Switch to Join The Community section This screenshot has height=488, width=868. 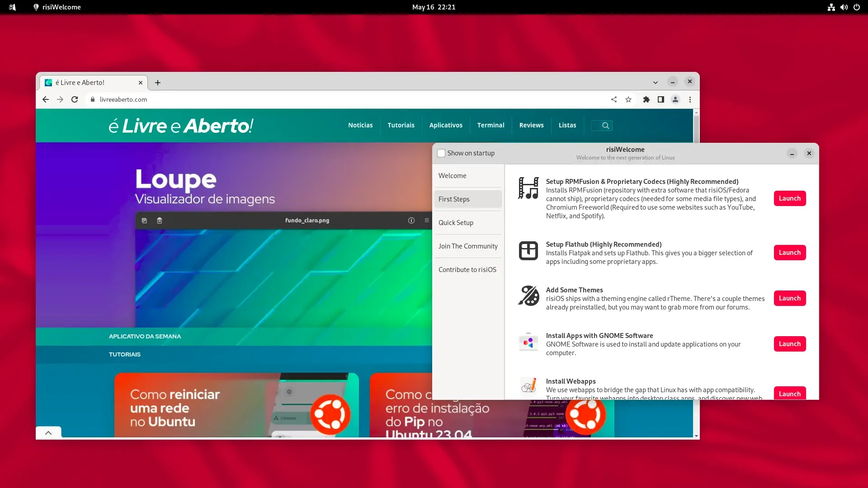tap(468, 246)
